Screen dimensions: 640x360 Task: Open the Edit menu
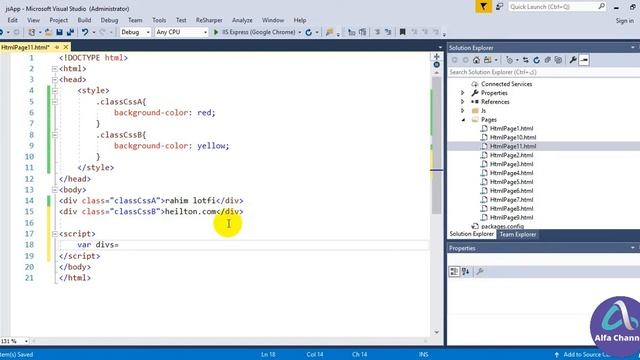pyautogui.click(x=13, y=20)
